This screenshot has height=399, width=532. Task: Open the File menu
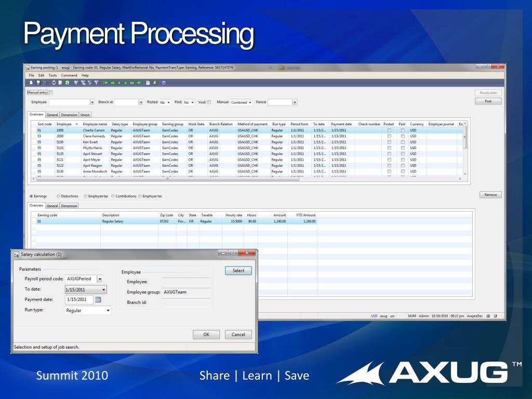32,75
